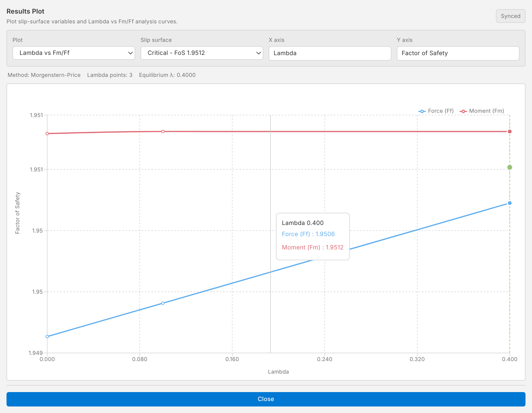The width and height of the screenshot is (532, 413).
Task: Click Moment curve point at lambda 0.400
Action: pyautogui.click(x=510, y=132)
